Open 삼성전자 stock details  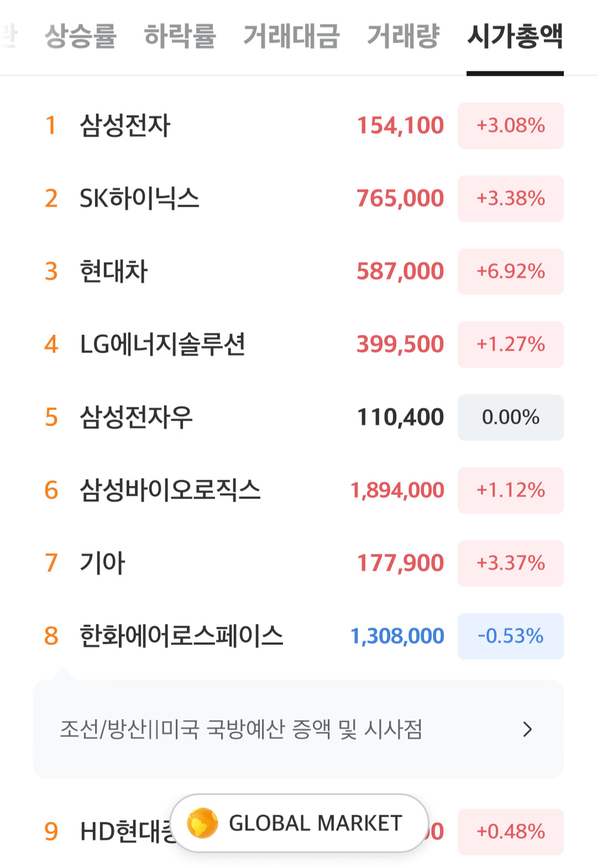125,125
